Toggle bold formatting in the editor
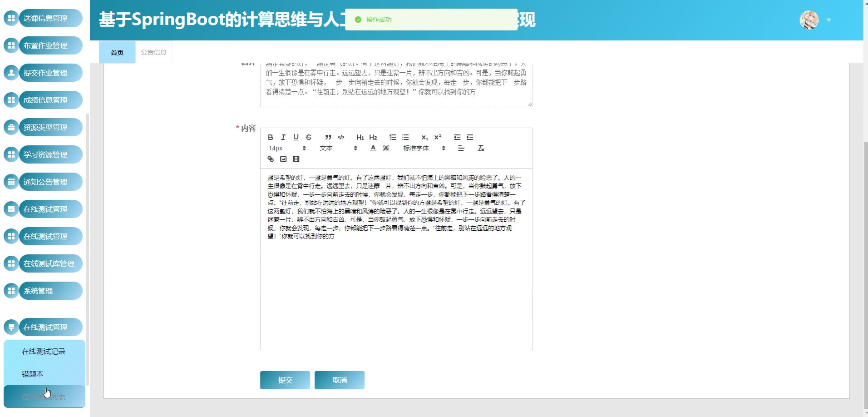This screenshot has height=417, width=868. tap(271, 137)
